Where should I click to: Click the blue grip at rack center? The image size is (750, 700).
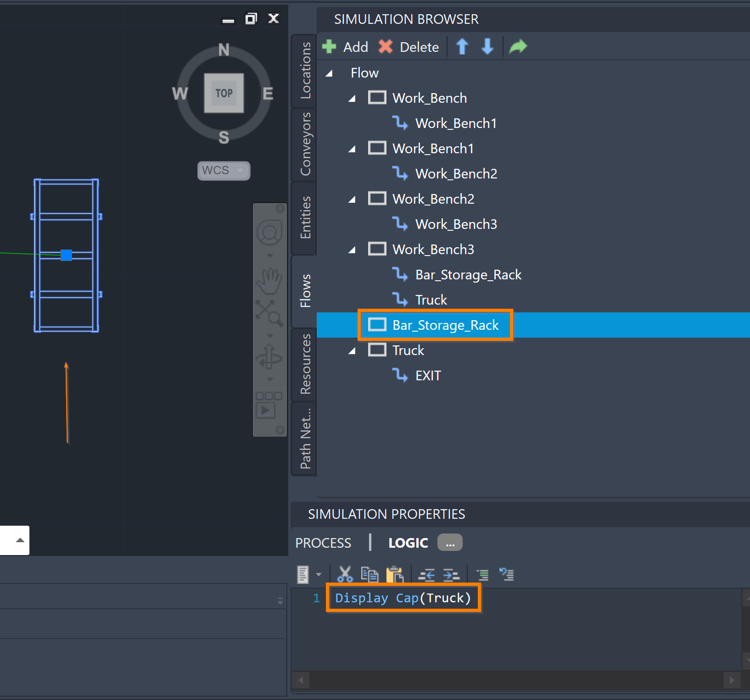67,255
